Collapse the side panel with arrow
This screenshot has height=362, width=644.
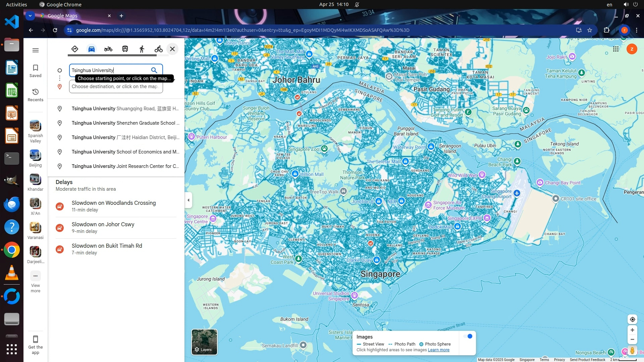pos(189,200)
